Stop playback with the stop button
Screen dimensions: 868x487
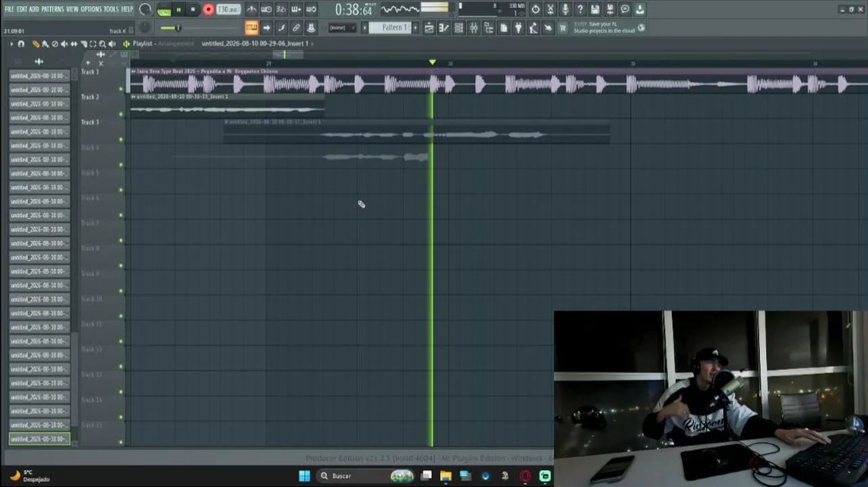[x=193, y=9]
